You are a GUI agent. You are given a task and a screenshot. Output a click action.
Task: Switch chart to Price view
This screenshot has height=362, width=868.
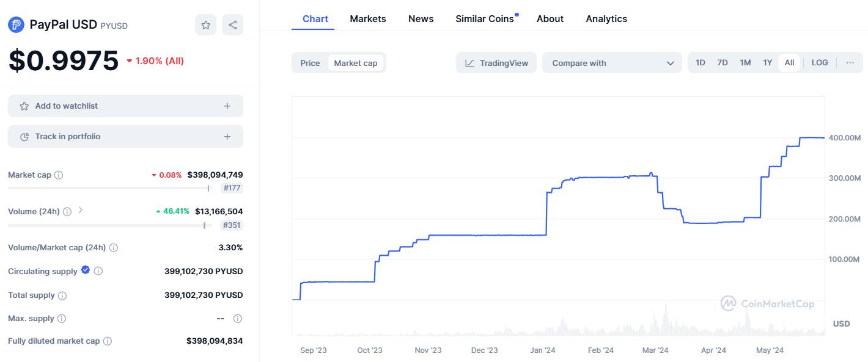310,63
